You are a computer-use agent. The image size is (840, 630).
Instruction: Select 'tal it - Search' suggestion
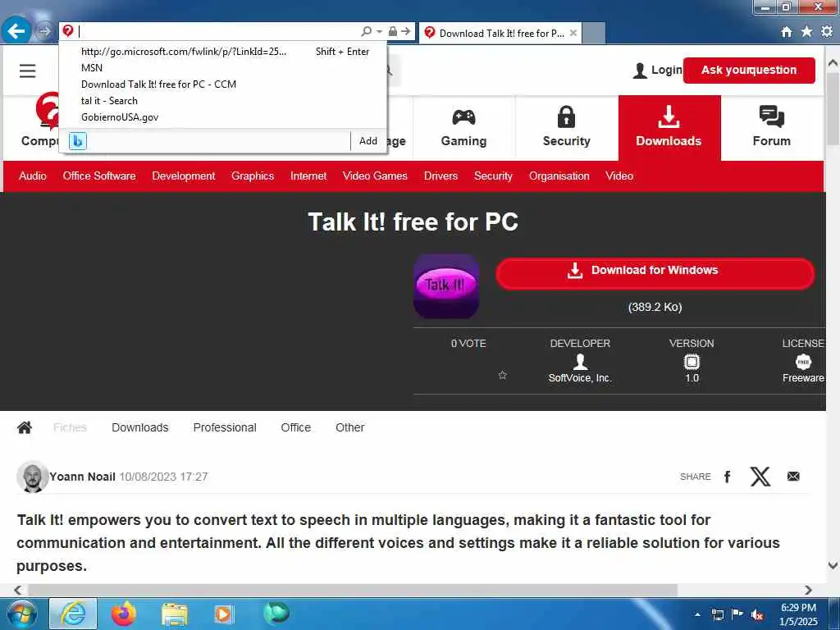point(225,101)
